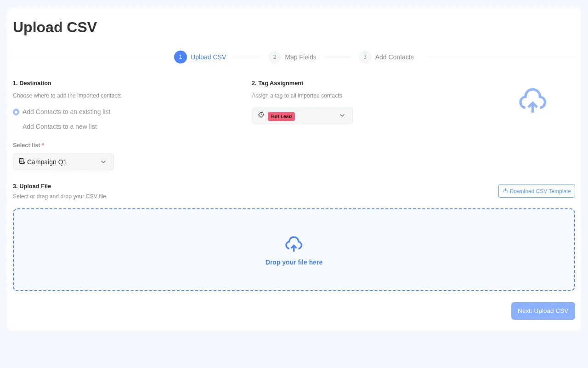The width and height of the screenshot is (588, 368).
Task: Click the list icon beside Campaign Q1
Action: click(22, 161)
